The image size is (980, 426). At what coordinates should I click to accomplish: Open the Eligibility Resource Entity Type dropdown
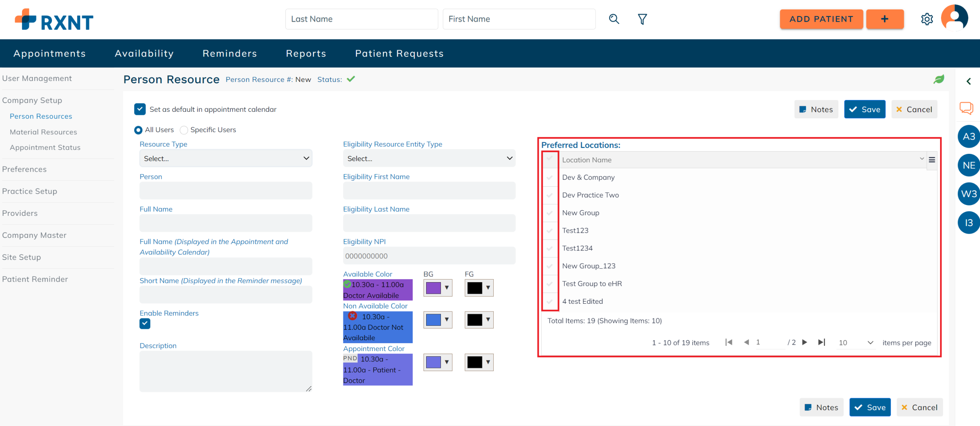pos(429,158)
